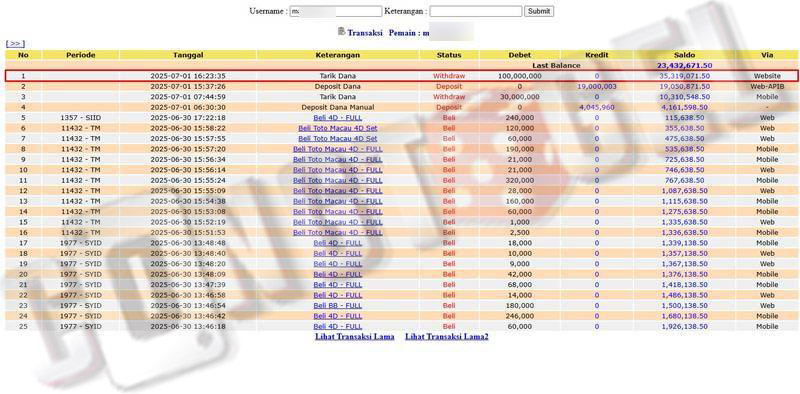The width and height of the screenshot is (800, 394).
Task: Focus the Keterangan input field
Action: [x=476, y=11]
